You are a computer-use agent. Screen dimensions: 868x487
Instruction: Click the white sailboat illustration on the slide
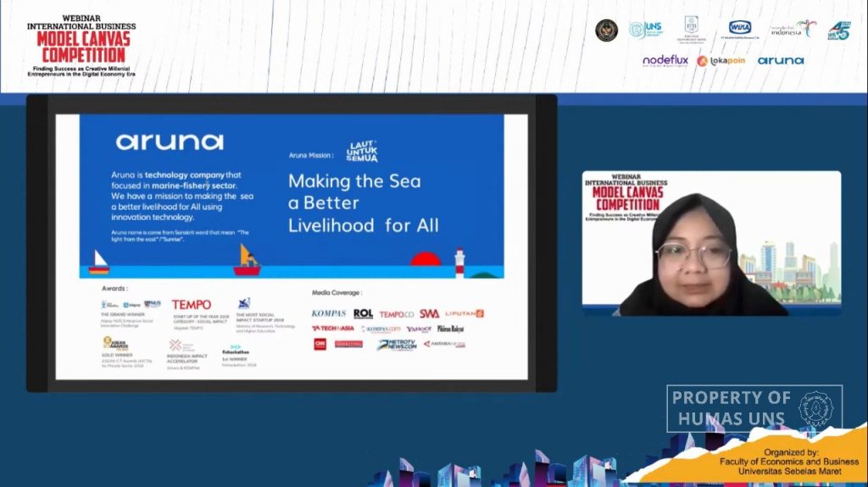pyautogui.click(x=99, y=263)
